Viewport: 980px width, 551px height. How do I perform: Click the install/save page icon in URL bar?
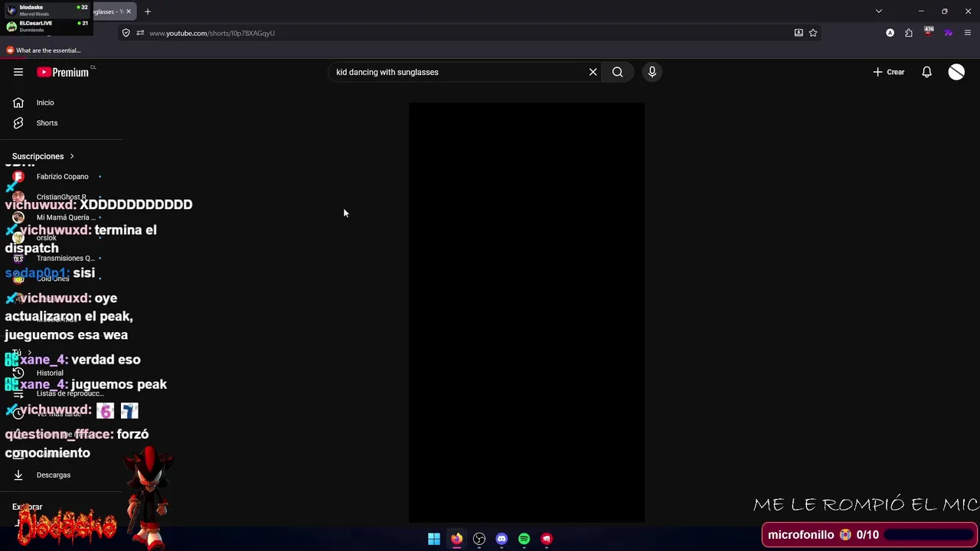point(799,33)
